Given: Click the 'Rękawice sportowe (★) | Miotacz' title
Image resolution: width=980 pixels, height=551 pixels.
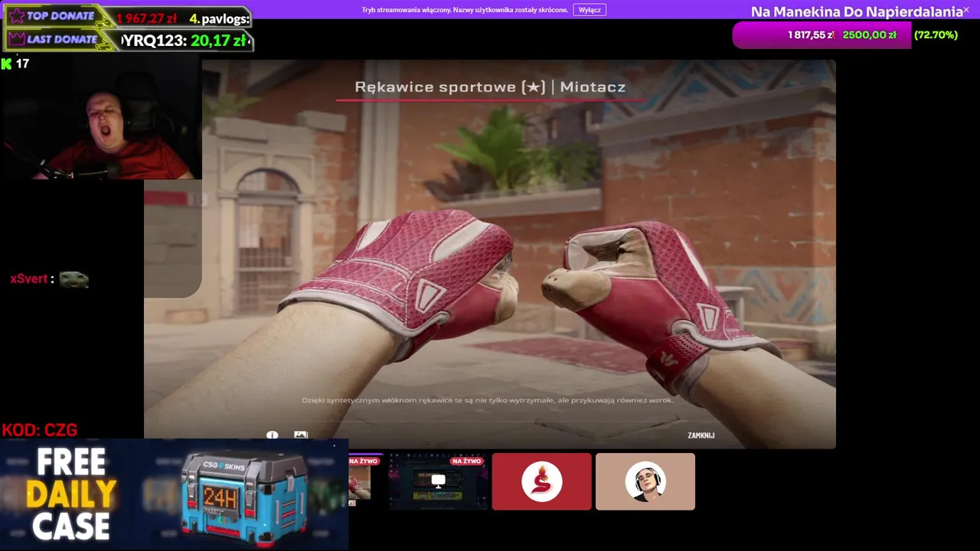Looking at the screenshot, I should pyautogui.click(x=490, y=87).
